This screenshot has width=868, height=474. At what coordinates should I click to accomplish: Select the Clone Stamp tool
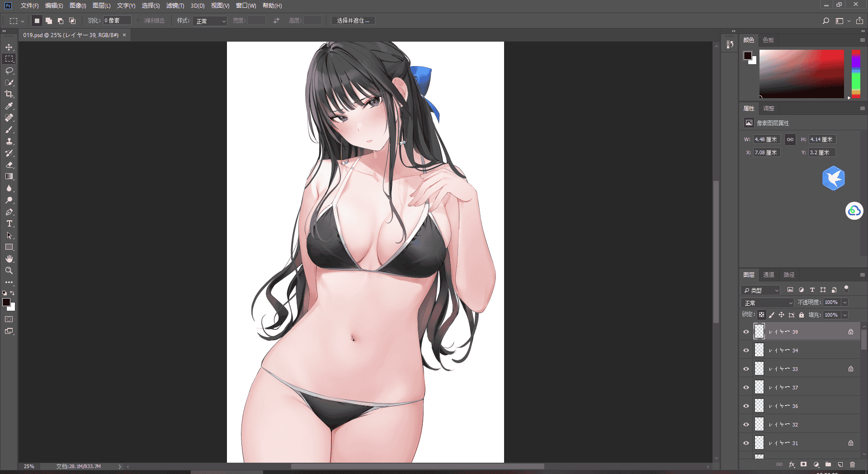(x=9, y=141)
